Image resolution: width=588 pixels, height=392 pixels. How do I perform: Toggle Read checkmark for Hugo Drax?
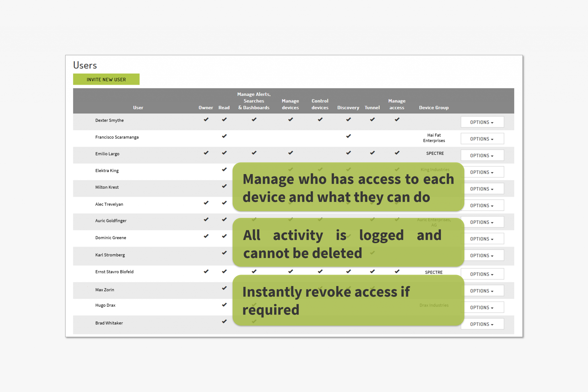pos(224,305)
